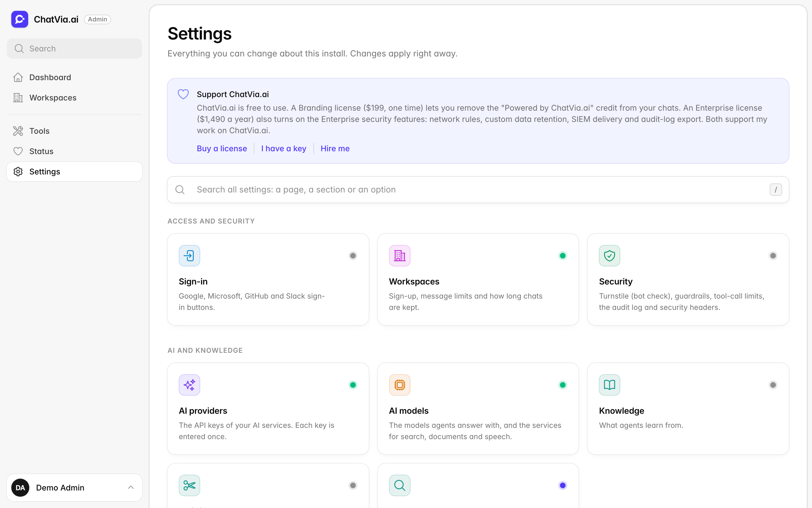The width and height of the screenshot is (812, 508).
Task: Click the scissors card icon
Action: (x=189, y=485)
